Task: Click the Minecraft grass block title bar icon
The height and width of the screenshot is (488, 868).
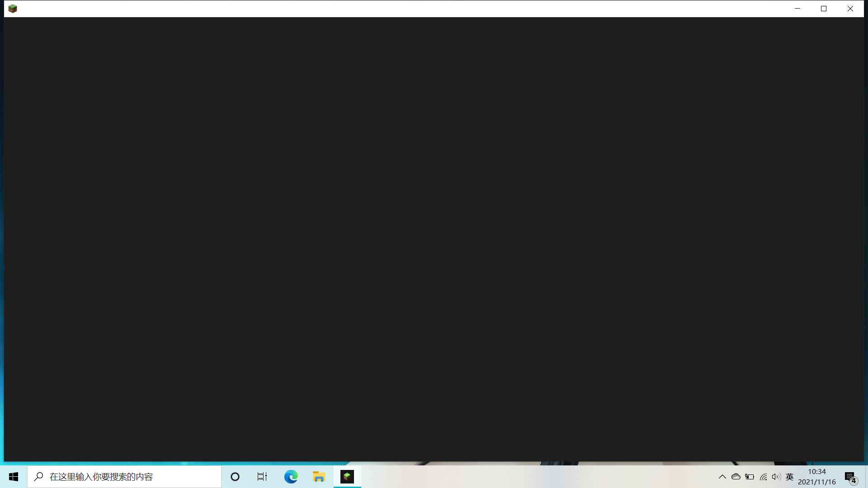Action: (13, 9)
